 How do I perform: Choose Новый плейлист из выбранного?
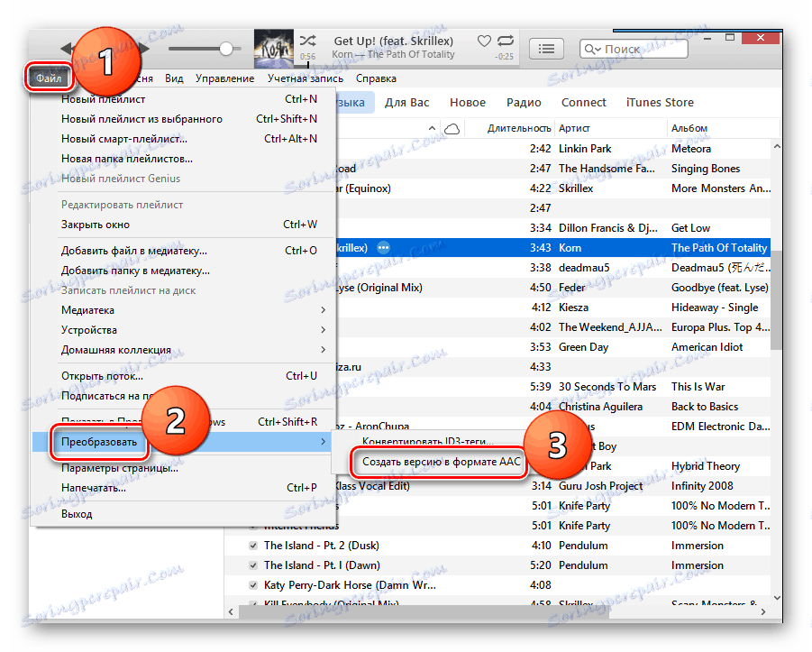pos(181,119)
